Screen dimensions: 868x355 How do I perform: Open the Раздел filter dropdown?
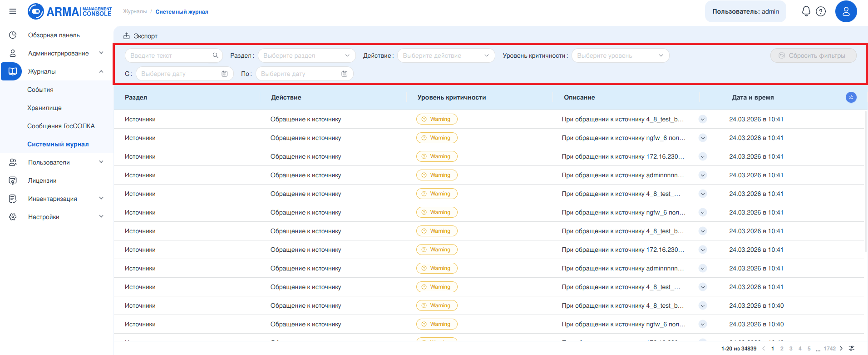click(x=306, y=55)
